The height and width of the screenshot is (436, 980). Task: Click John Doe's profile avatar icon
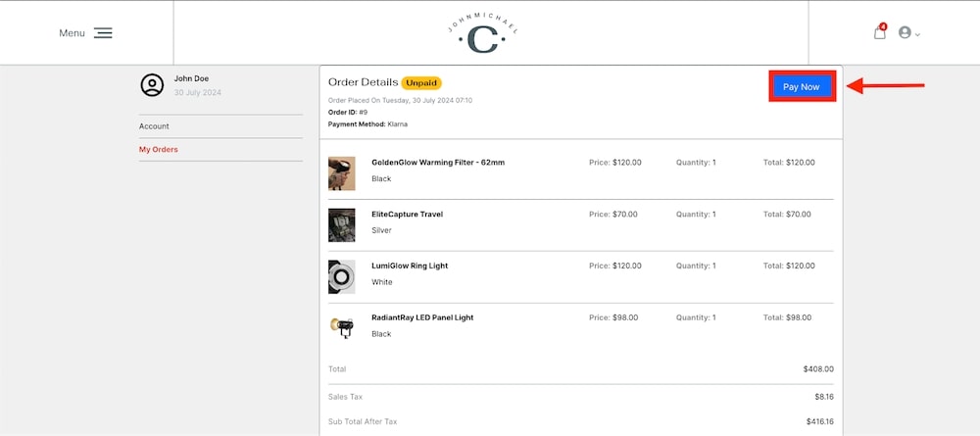click(152, 85)
